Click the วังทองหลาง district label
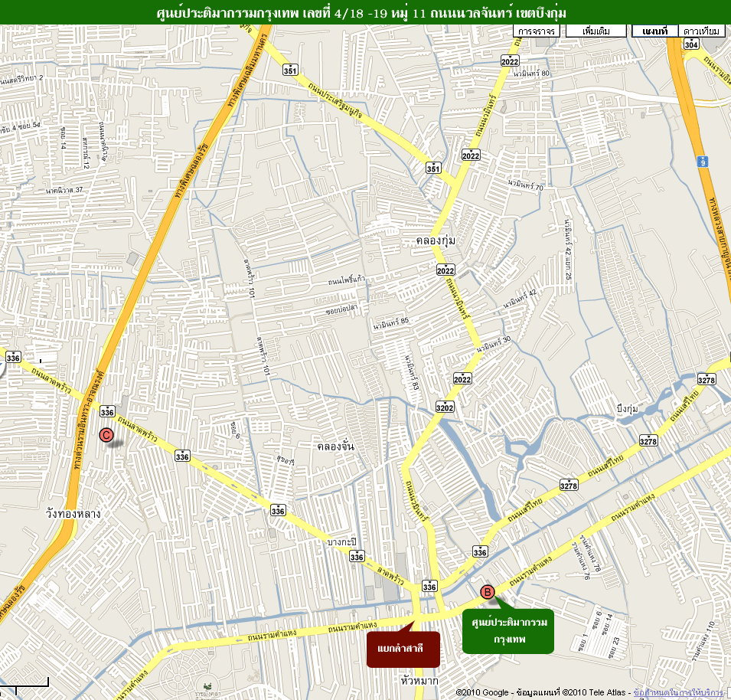Viewport: 731px width, 700px height. click(73, 514)
